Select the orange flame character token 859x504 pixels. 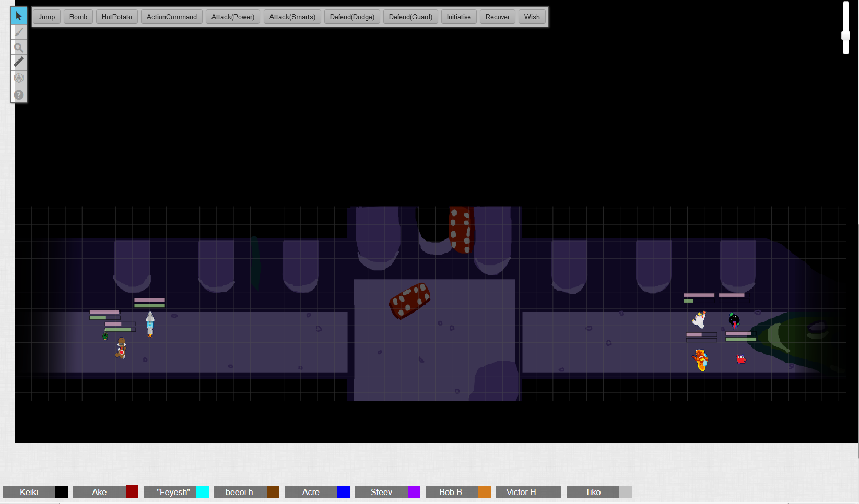[700, 360]
